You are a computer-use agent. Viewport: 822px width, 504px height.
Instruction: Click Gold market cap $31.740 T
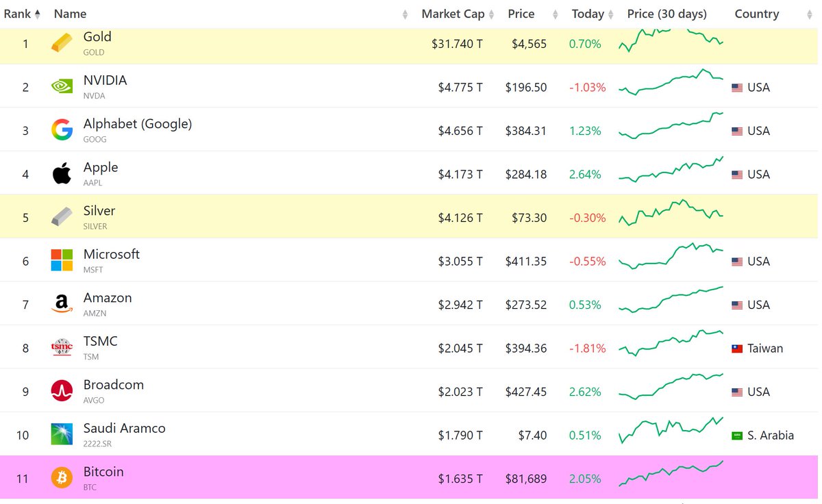coord(457,44)
